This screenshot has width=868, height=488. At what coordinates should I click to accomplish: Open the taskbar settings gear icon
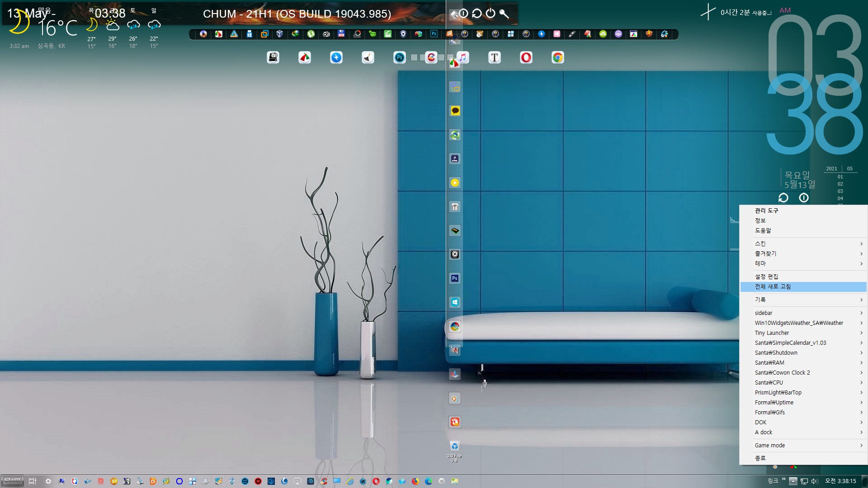pos(48,481)
